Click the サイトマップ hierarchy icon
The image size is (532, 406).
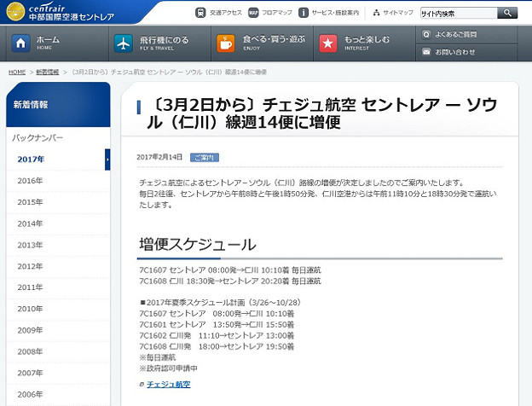pyautogui.click(x=376, y=13)
